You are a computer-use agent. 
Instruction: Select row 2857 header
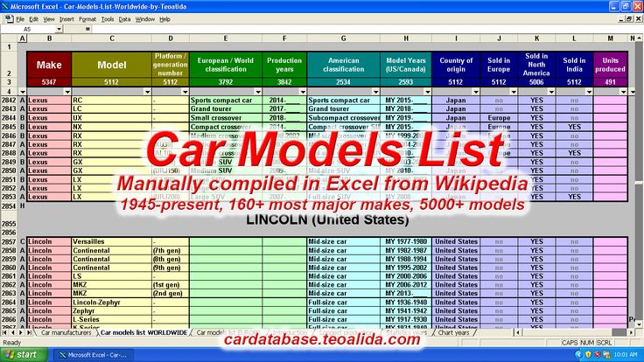9,241
